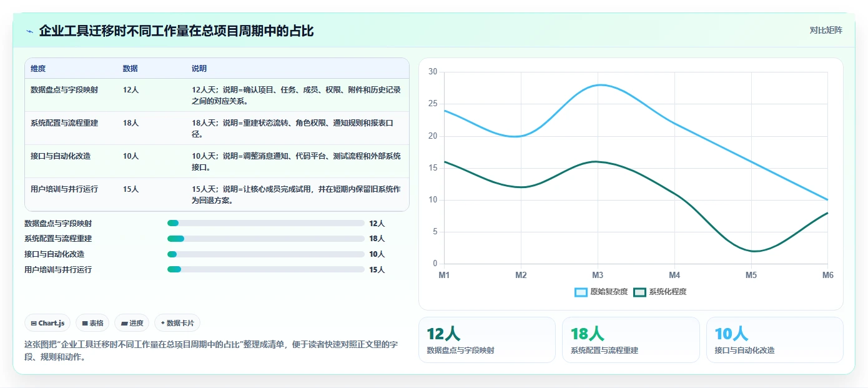Select the 进度 tag chip
This screenshot has width=868, height=388.
pos(132,323)
